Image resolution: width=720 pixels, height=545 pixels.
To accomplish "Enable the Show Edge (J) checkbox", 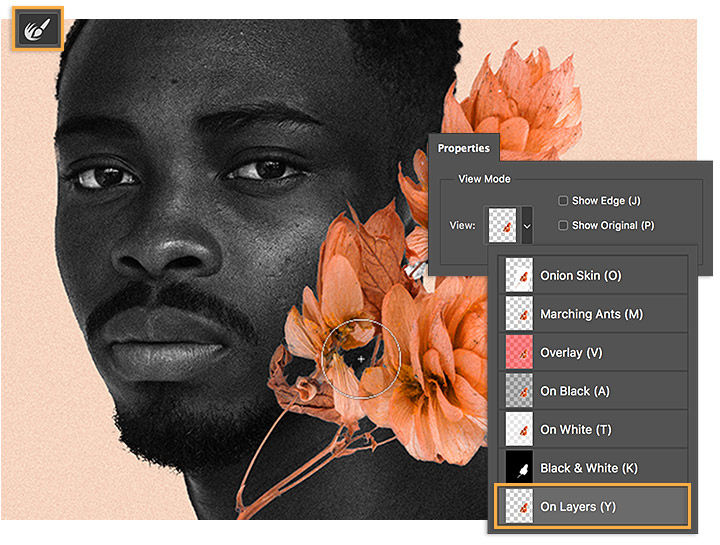I will [562, 201].
